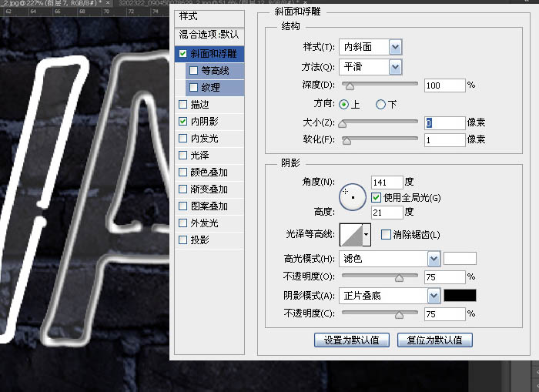Select direction 下 radio button
The width and height of the screenshot is (539, 392).
click(x=380, y=104)
